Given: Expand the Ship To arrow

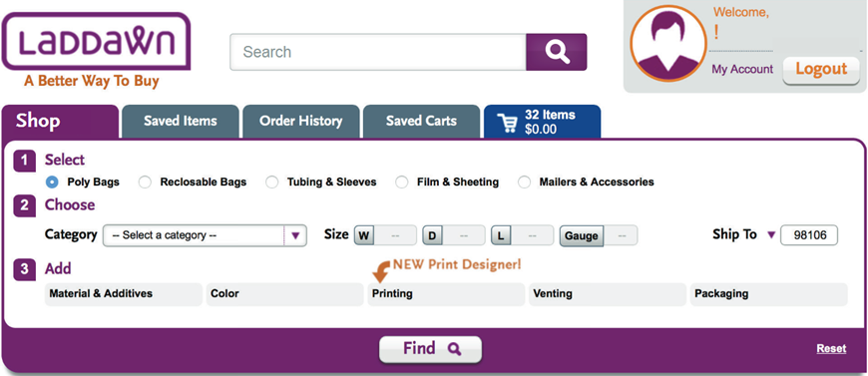Looking at the screenshot, I should point(771,234).
